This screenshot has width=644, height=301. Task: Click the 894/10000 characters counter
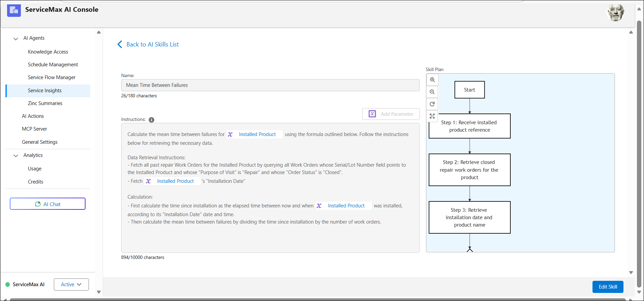click(x=143, y=258)
